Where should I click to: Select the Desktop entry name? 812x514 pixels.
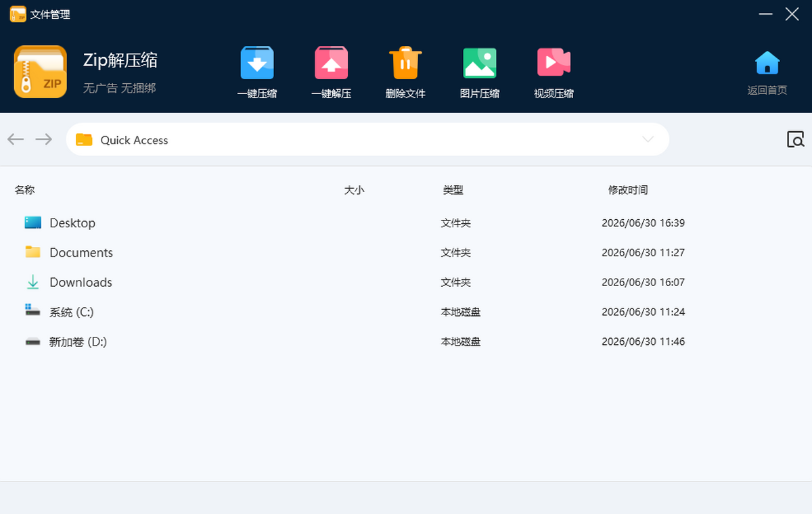click(x=72, y=223)
